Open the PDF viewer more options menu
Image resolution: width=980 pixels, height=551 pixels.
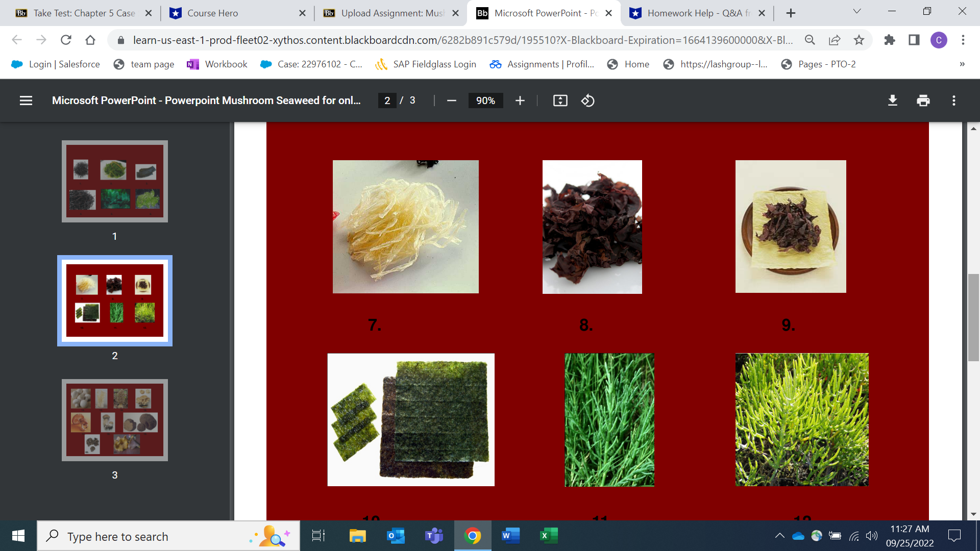tap(953, 101)
